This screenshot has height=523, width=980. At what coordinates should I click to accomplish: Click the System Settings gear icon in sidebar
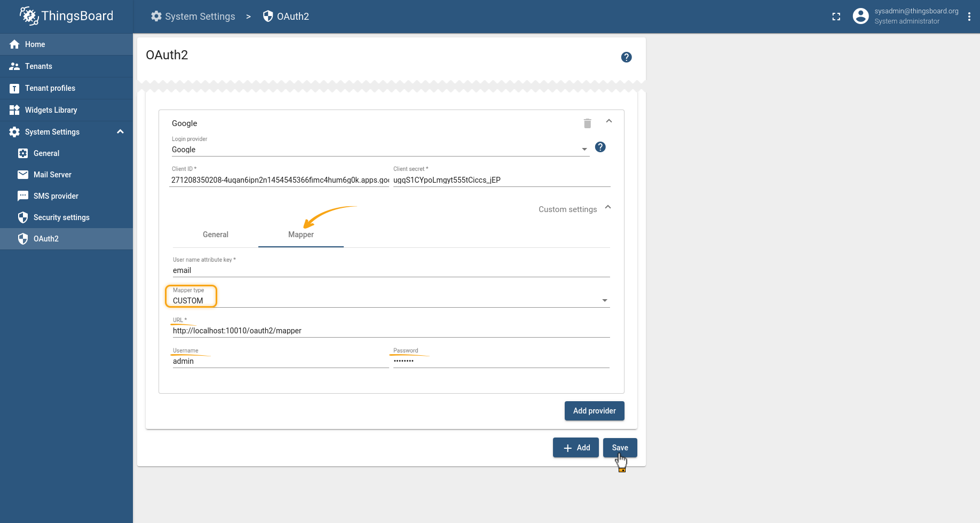tap(14, 132)
